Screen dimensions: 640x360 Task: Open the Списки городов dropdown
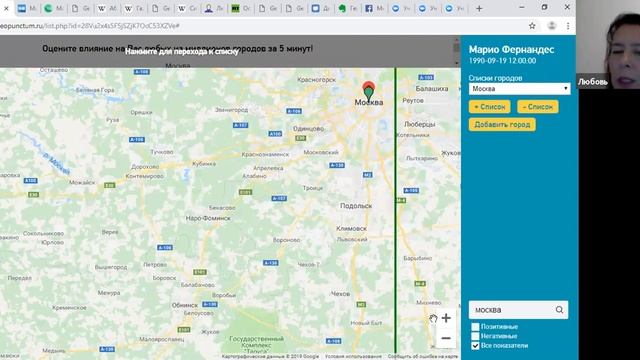point(520,89)
